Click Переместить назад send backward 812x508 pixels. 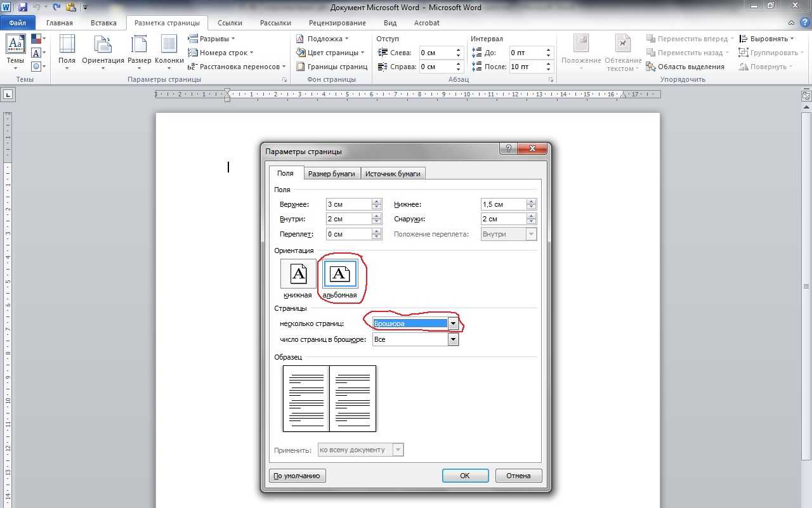point(687,53)
